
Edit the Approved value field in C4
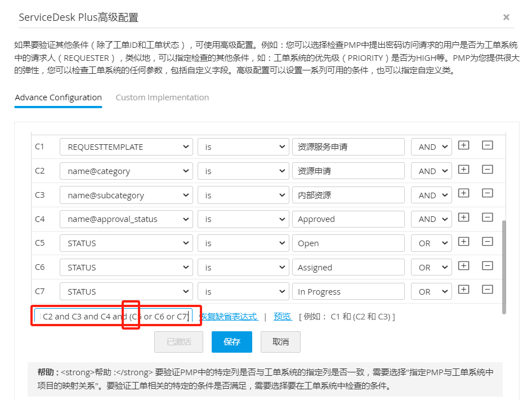348,219
